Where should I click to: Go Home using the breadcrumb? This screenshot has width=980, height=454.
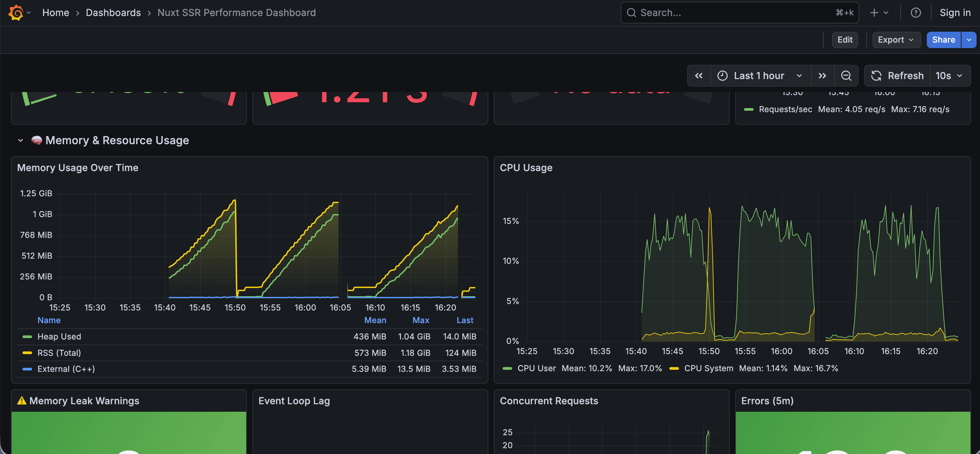coord(56,13)
